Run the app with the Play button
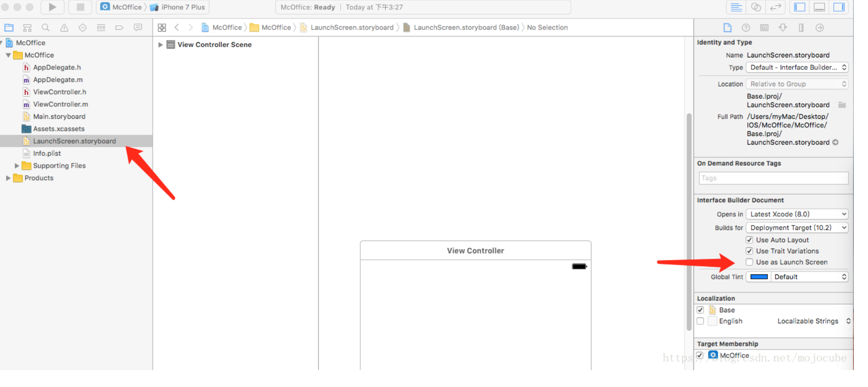The width and height of the screenshot is (868, 387). pos(52,7)
